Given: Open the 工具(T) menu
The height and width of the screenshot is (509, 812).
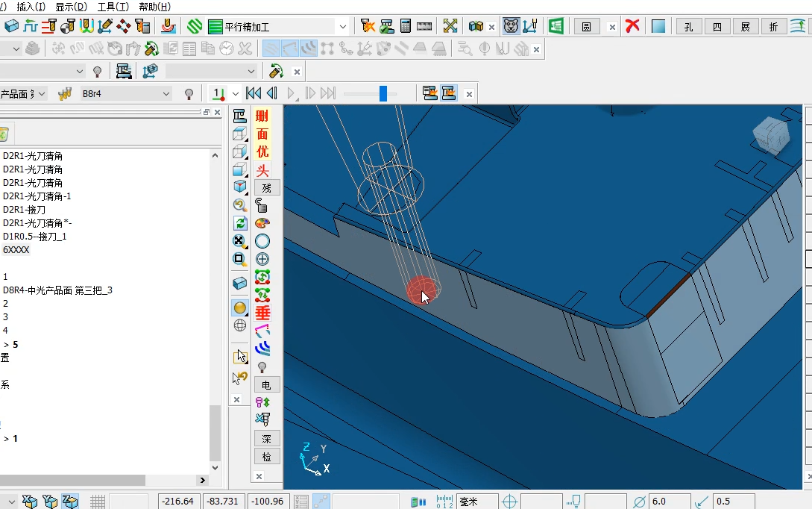Looking at the screenshot, I should 113,7.
